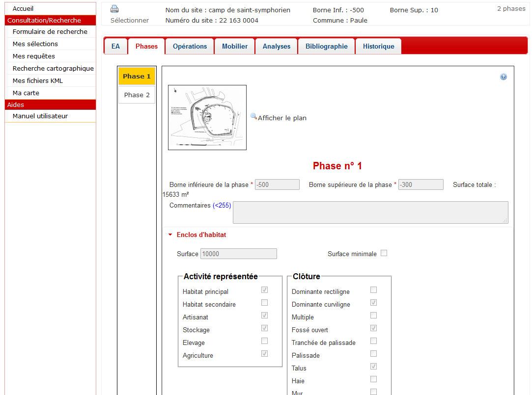Viewport: 532px width, 395px height.
Task: Open Formulaire de recherche in sidebar
Action: click(x=50, y=31)
